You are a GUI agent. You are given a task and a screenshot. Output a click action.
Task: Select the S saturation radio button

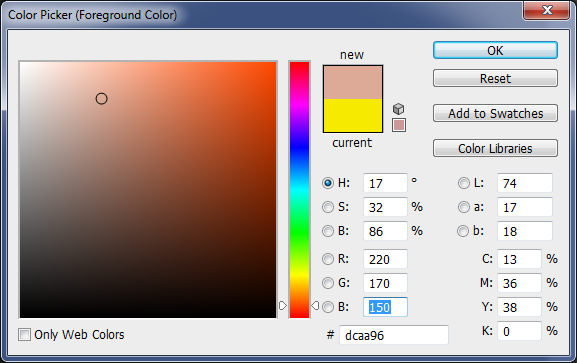click(328, 207)
